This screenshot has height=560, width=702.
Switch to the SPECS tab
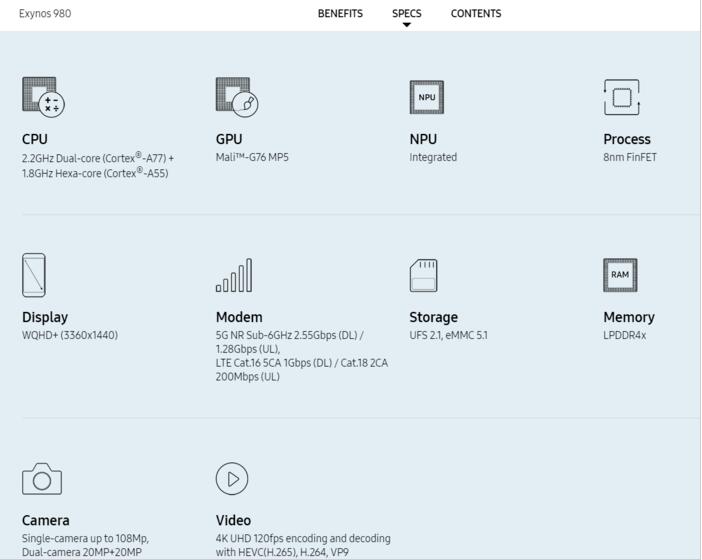click(407, 14)
